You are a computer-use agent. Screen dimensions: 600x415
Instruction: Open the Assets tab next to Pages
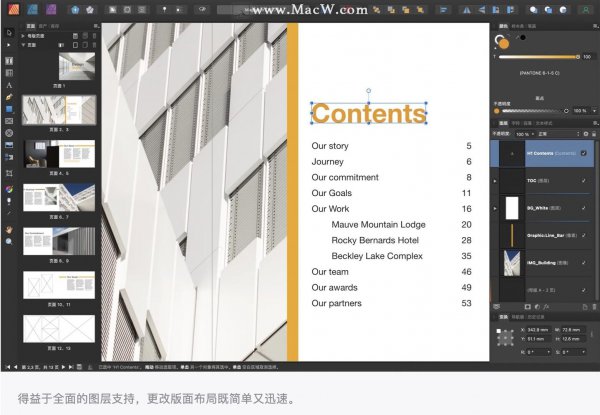point(42,26)
